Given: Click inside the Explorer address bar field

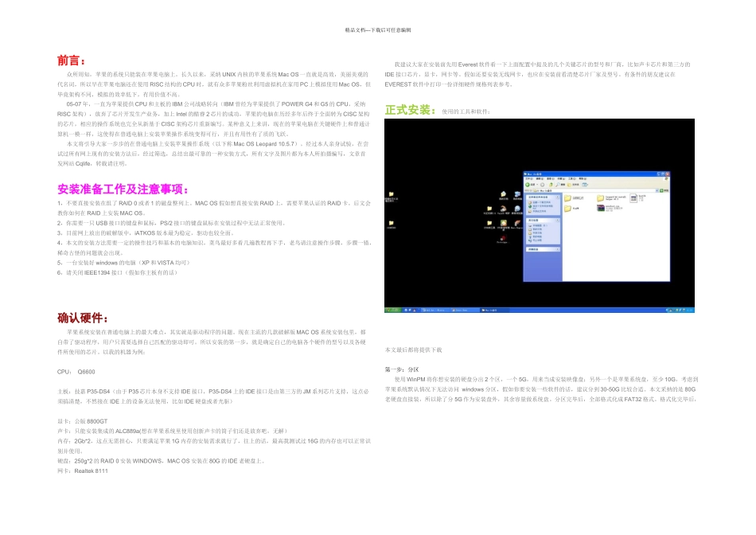Looking at the screenshot, I should [x=593, y=190].
